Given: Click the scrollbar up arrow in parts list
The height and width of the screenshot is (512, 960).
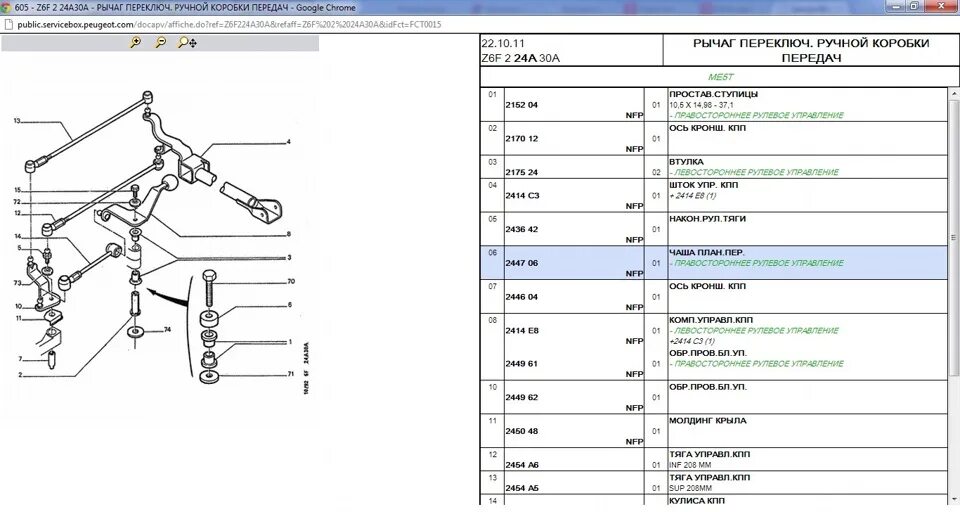Looking at the screenshot, I should (953, 94).
